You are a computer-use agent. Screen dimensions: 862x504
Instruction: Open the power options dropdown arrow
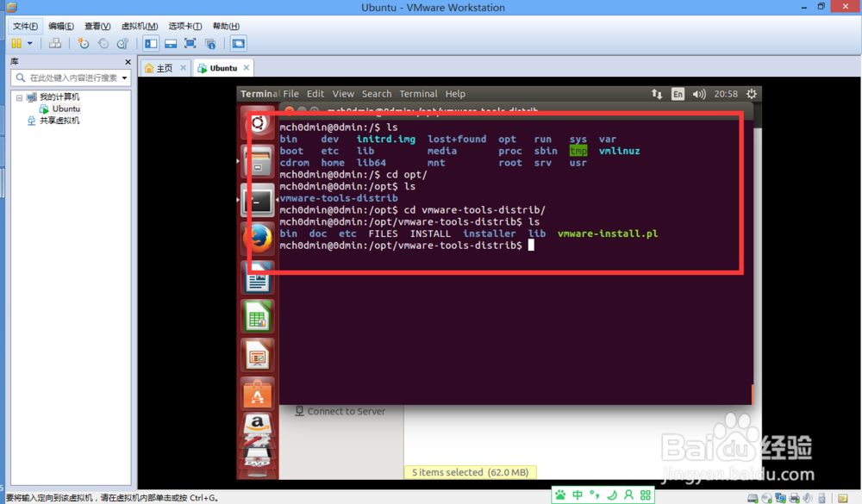click(29, 43)
